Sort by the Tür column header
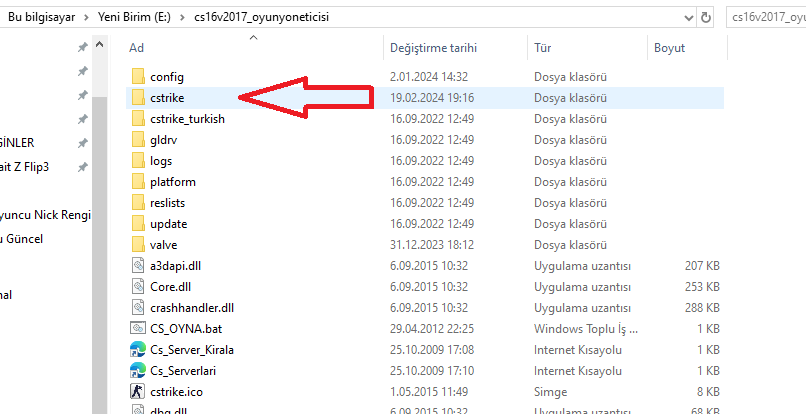This screenshot has width=806, height=414. tap(543, 48)
